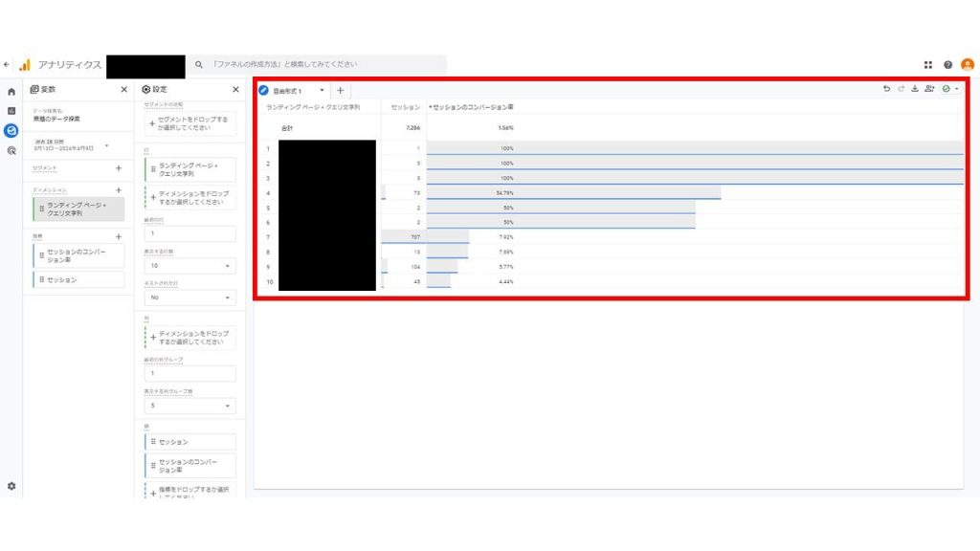Open the 自由形式 1 tab dropdown arrow
This screenshot has width=980, height=551.
tap(322, 91)
